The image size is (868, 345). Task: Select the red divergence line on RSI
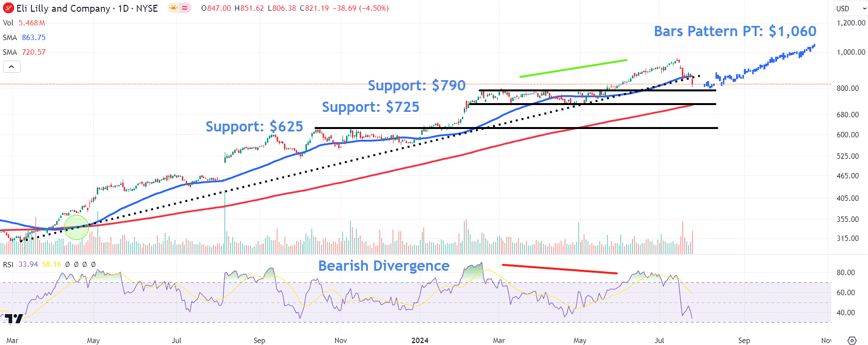coord(560,269)
